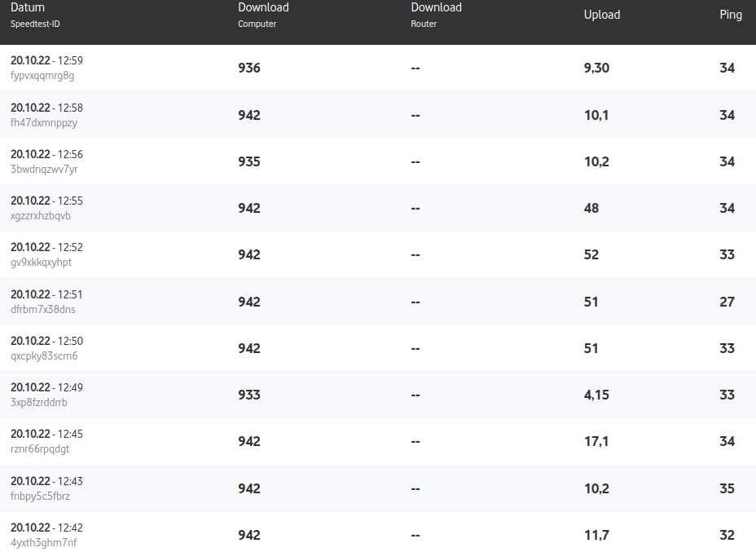Screen dimensions: 756x552
Task: Open speedtest ID xgzzrxhzbqvb
Action: point(41,216)
